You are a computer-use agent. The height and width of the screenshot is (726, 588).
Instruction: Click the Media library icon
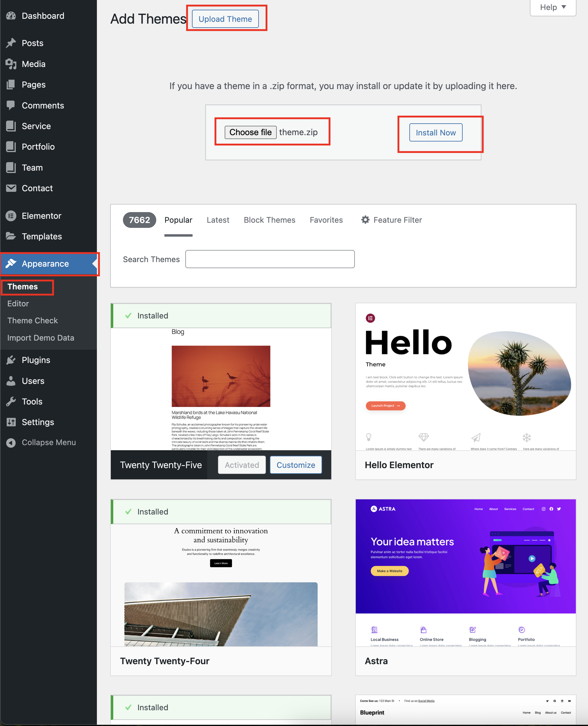tap(11, 64)
